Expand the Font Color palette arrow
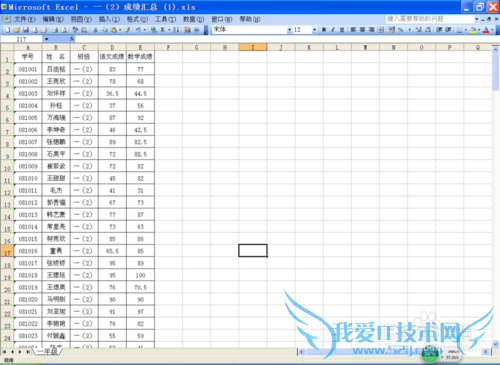Screen dimensions: 500x365 (492, 30)
